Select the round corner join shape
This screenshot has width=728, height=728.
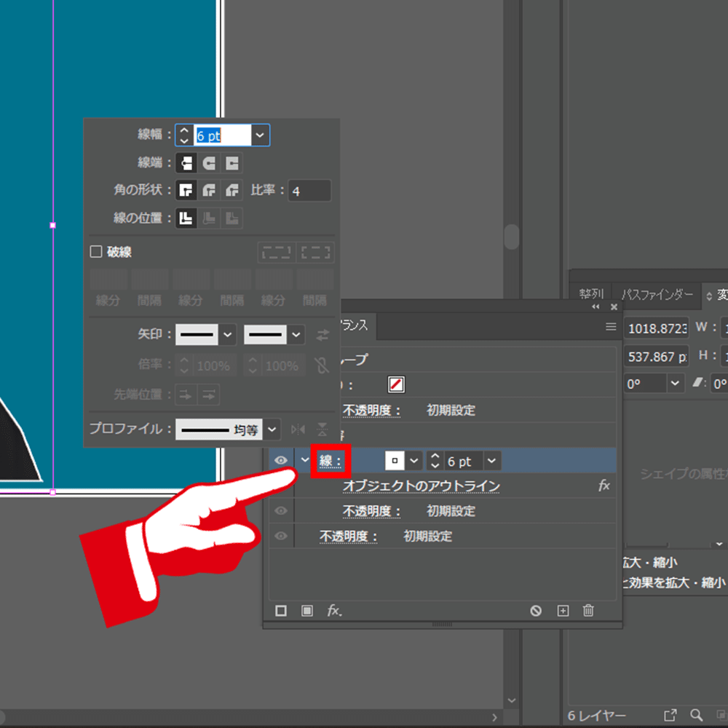coord(209,190)
